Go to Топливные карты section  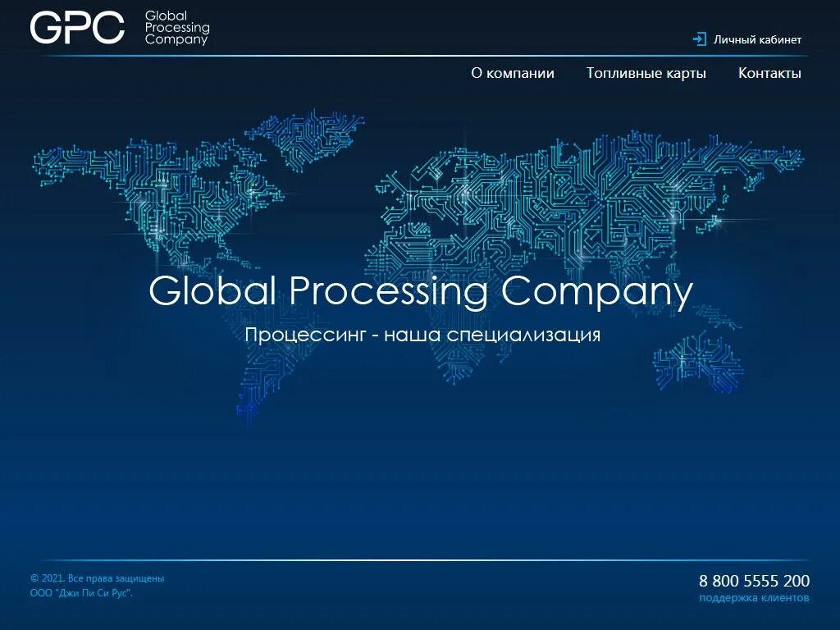tap(646, 73)
